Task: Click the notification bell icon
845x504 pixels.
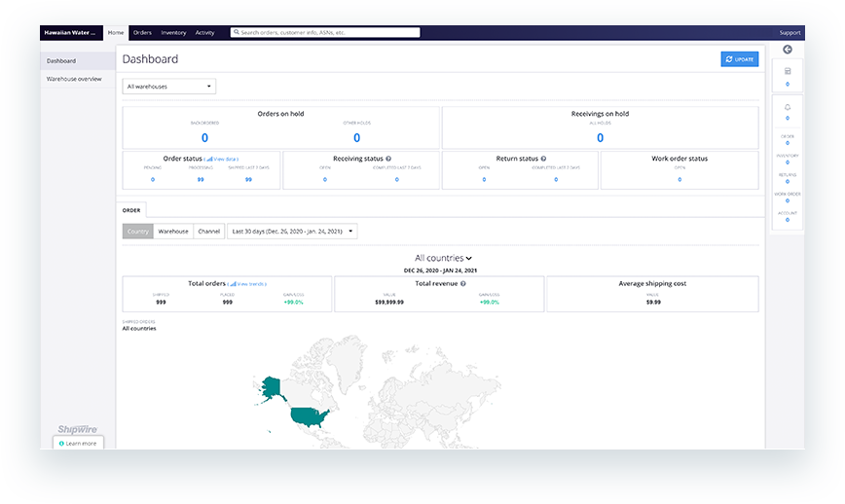Action: pyautogui.click(x=787, y=106)
